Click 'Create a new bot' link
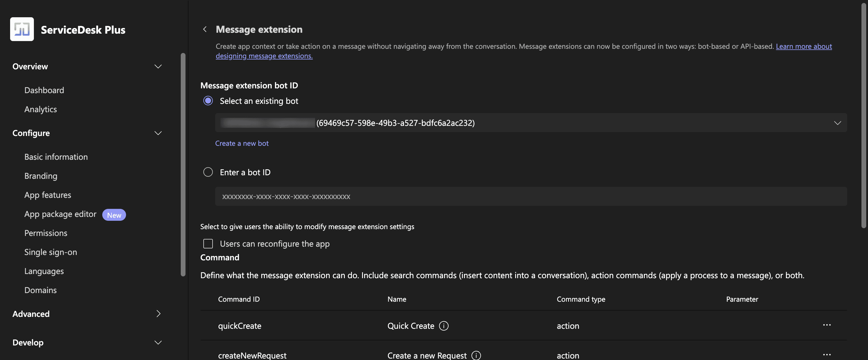 click(242, 143)
